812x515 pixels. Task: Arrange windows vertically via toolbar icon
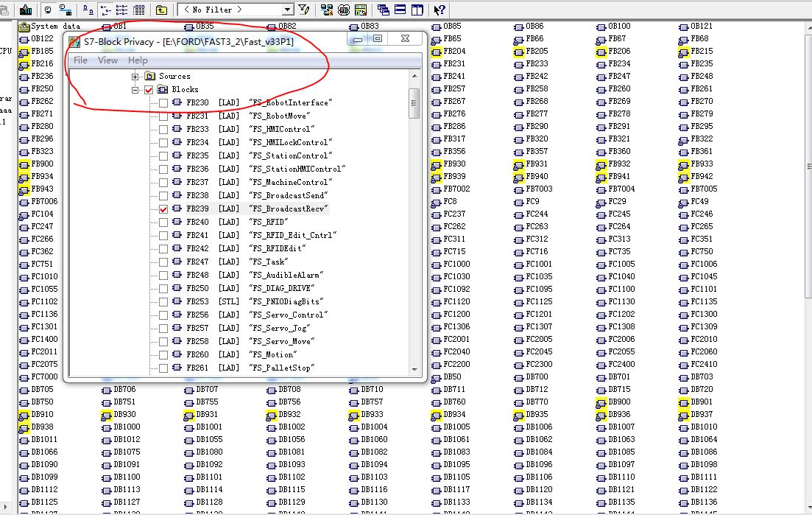(x=417, y=10)
